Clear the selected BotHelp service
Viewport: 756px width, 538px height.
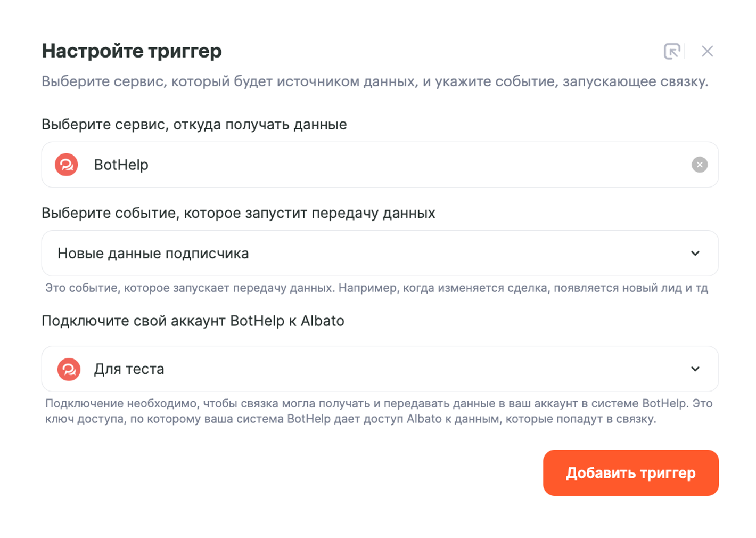pos(699,165)
